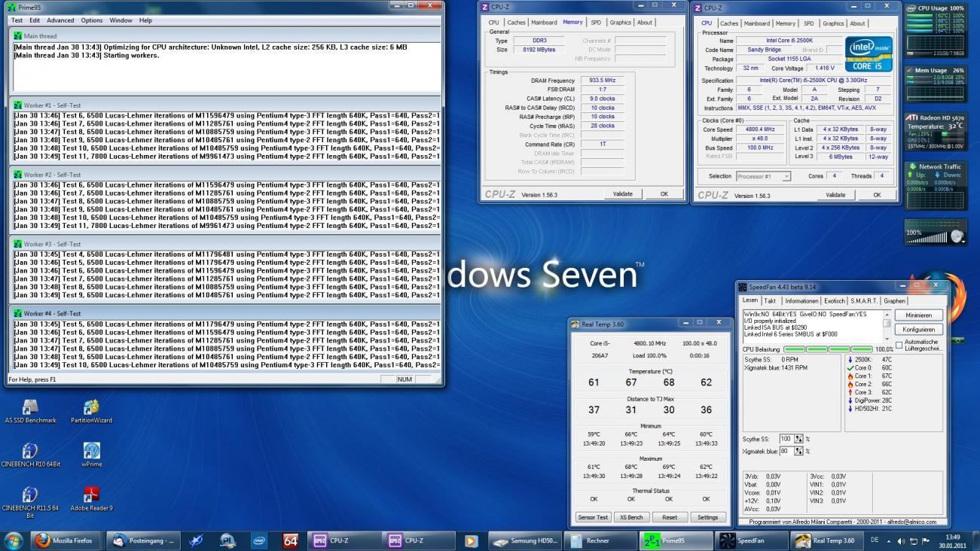Click the SpeedFan CPU Belastung progress bar
The image size is (980, 551).
pyautogui.click(x=829, y=349)
